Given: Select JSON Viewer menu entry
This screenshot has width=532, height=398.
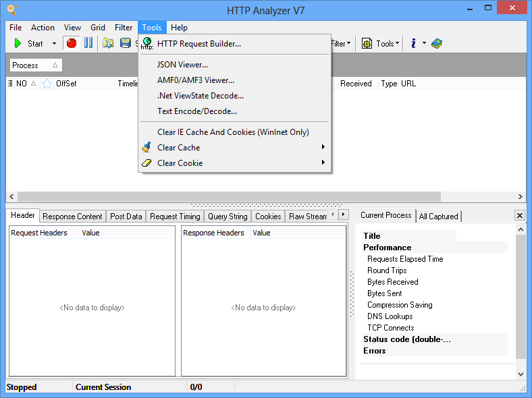Looking at the screenshot, I should coord(234,65).
